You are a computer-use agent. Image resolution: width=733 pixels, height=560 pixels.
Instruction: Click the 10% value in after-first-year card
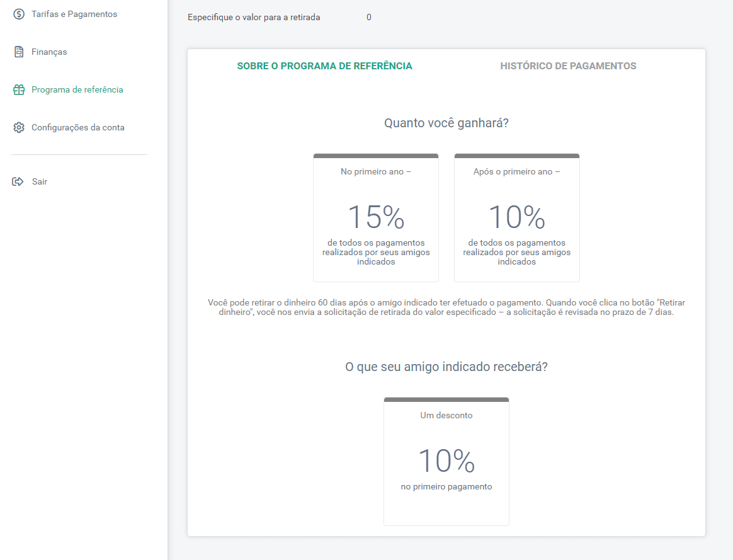coord(516,217)
